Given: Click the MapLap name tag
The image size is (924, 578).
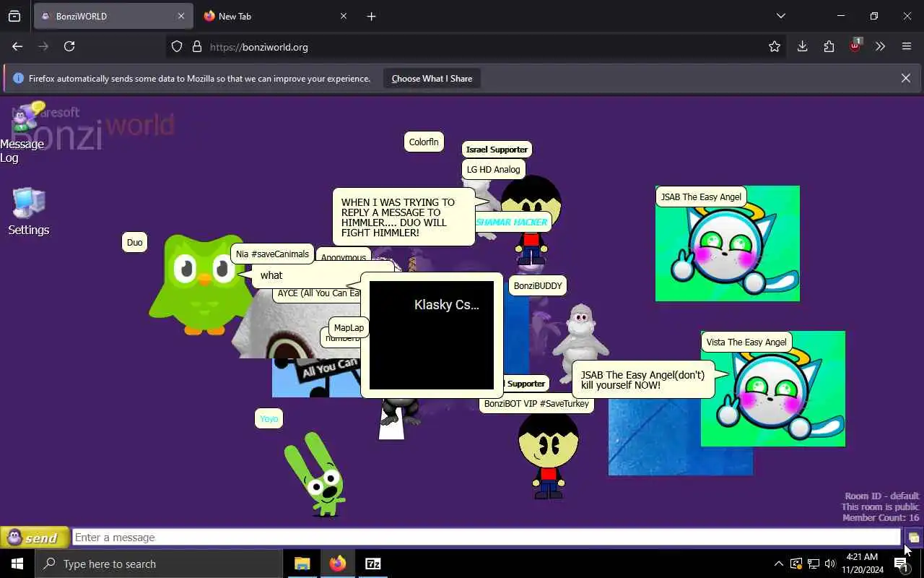Looking at the screenshot, I should click(349, 327).
